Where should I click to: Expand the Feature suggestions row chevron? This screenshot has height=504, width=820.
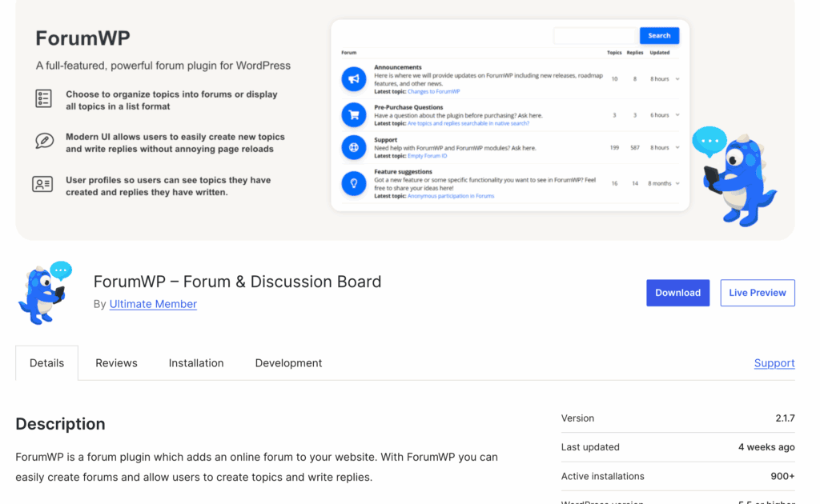click(x=677, y=183)
